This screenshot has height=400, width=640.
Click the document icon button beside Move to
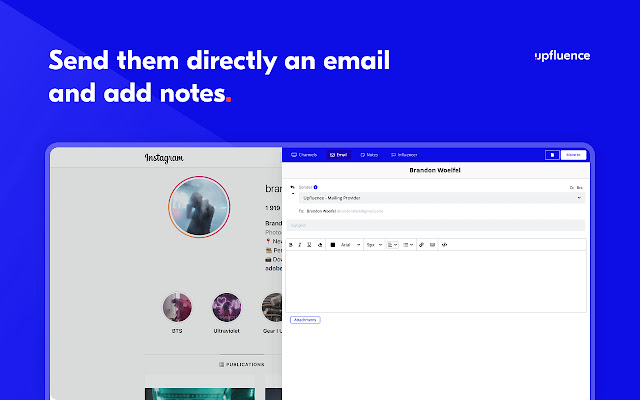point(552,155)
